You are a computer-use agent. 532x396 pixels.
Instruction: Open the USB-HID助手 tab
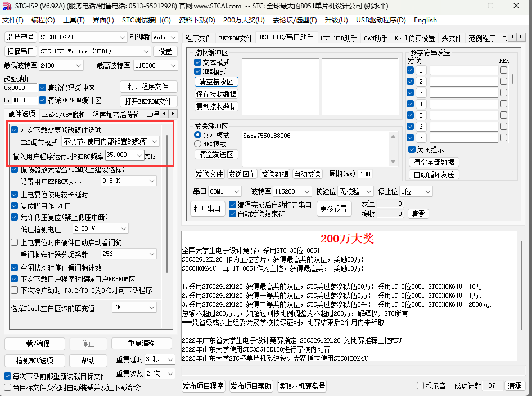(339, 38)
